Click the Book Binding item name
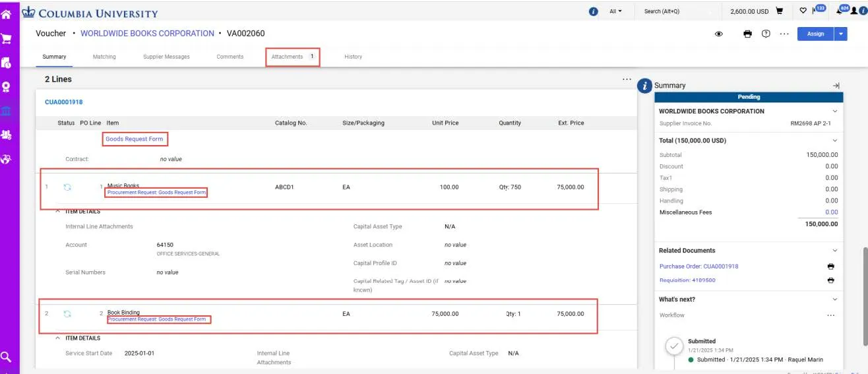868x374 pixels. [123, 313]
